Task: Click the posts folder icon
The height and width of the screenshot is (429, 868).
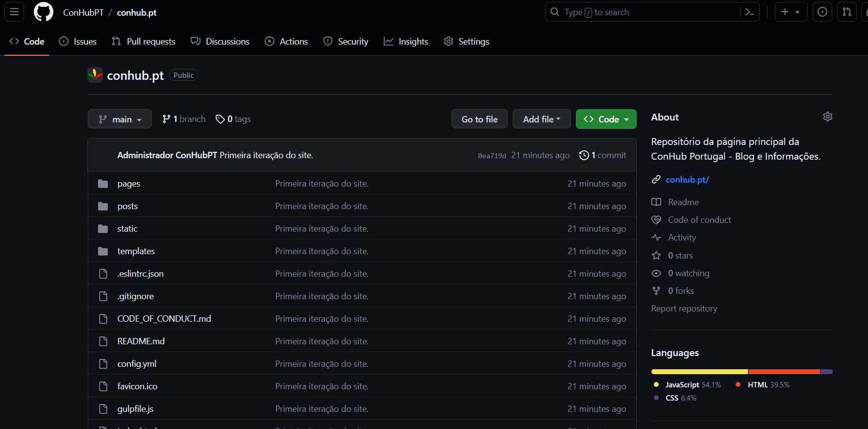Action: 103,206
